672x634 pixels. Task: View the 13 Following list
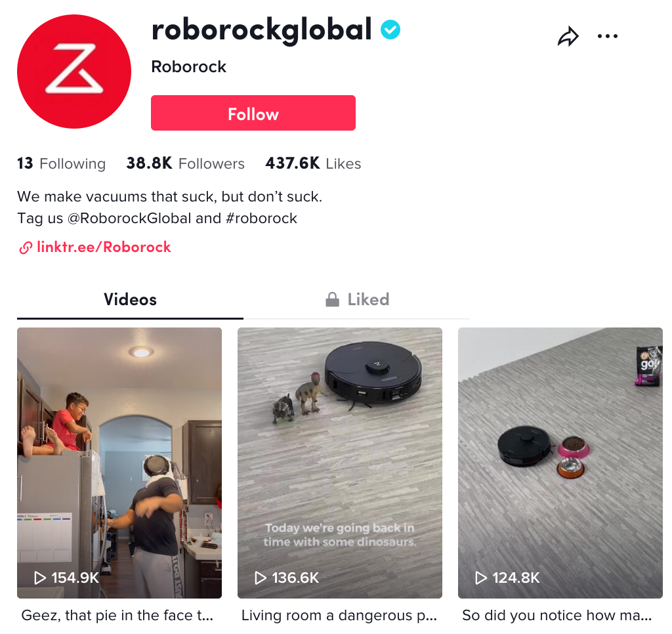coord(61,163)
